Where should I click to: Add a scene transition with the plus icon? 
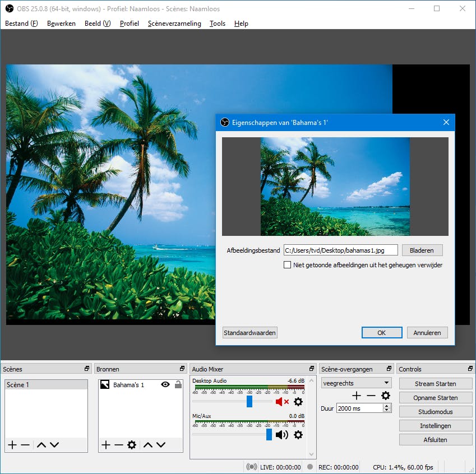click(x=356, y=396)
